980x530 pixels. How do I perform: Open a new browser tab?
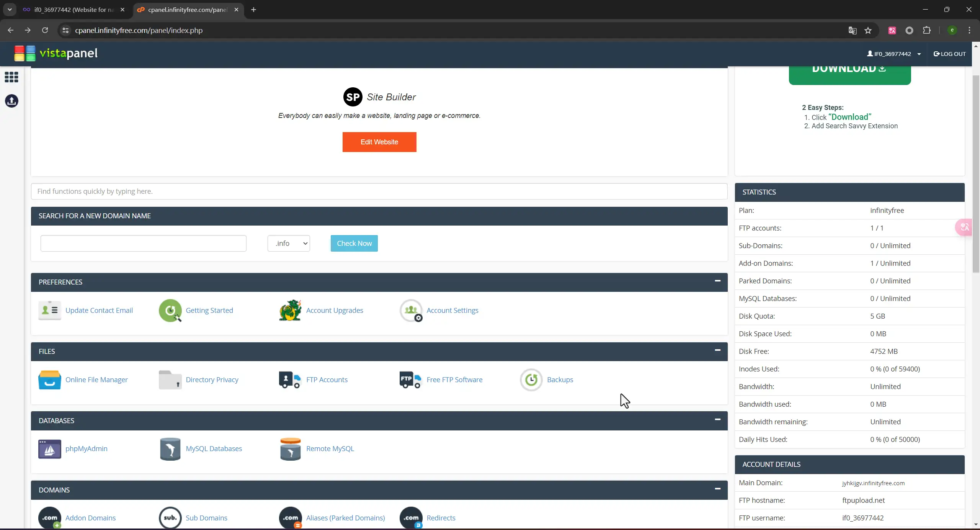pyautogui.click(x=253, y=10)
